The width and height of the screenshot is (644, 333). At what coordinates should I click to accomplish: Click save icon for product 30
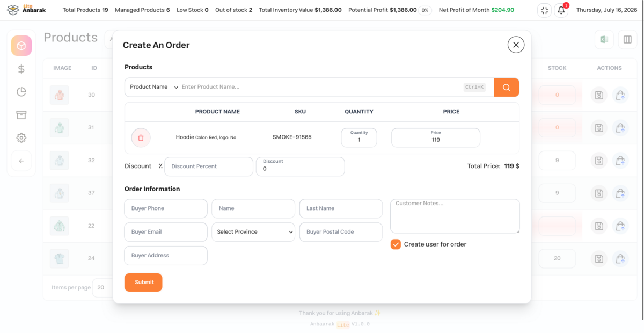pyautogui.click(x=599, y=95)
